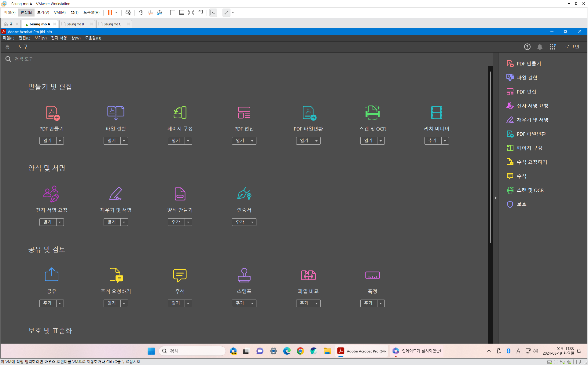588x365 pixels.
Task: Expand dropdown arrow beside 리치 미디어 추가
Action: tap(445, 141)
